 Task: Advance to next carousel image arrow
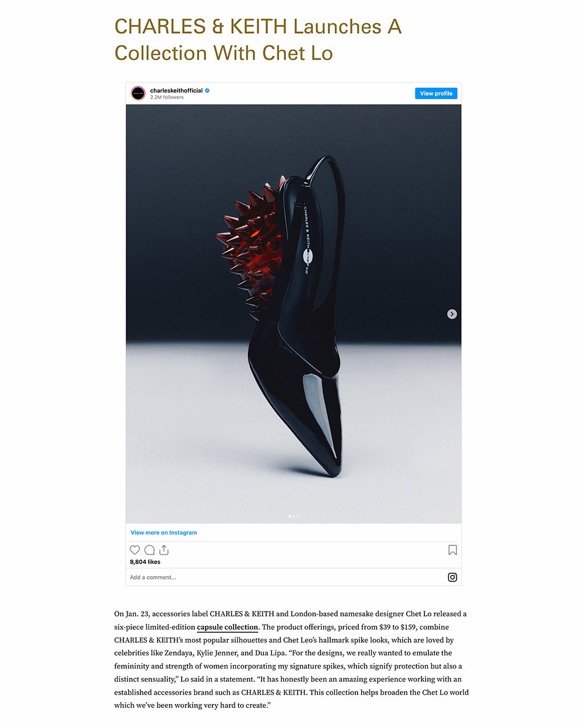click(452, 314)
